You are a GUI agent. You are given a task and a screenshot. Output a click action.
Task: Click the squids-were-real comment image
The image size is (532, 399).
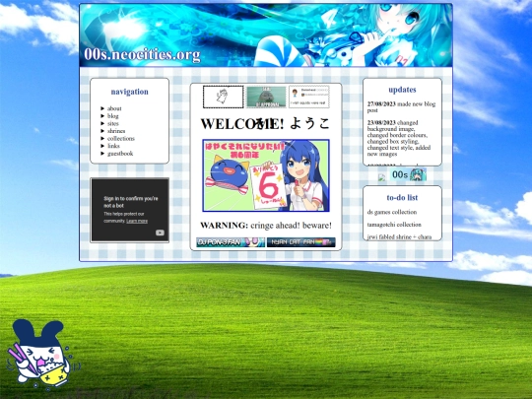pos(309,97)
